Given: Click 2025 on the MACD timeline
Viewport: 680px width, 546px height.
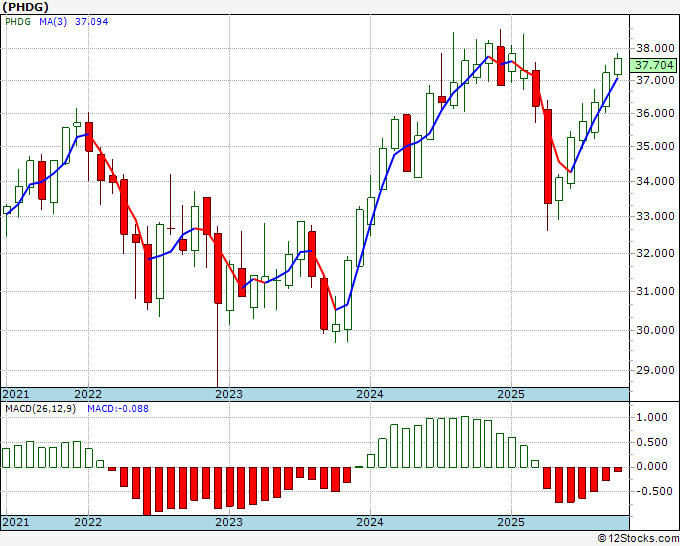Looking at the screenshot, I should tap(511, 522).
